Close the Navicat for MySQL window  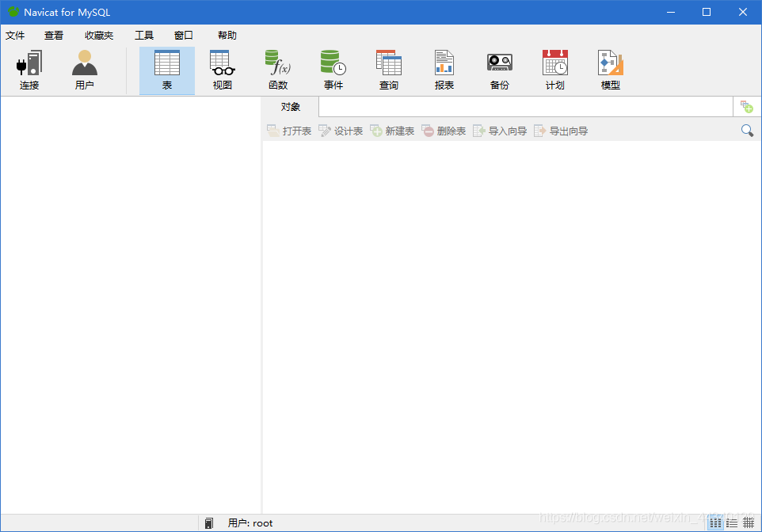[x=742, y=12]
